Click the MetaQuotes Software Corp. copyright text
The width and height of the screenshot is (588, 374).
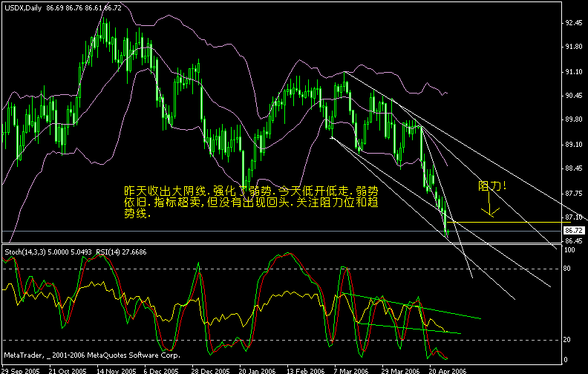pos(92,355)
